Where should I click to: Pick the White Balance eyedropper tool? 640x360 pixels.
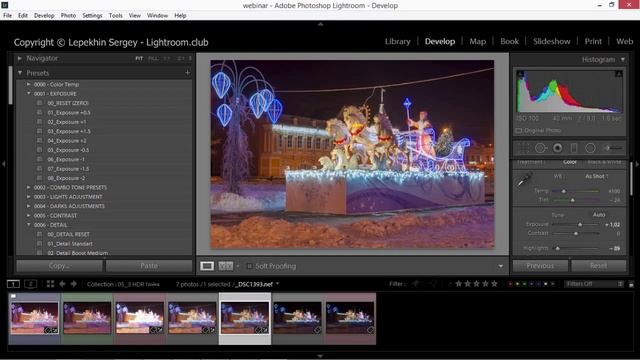524,180
